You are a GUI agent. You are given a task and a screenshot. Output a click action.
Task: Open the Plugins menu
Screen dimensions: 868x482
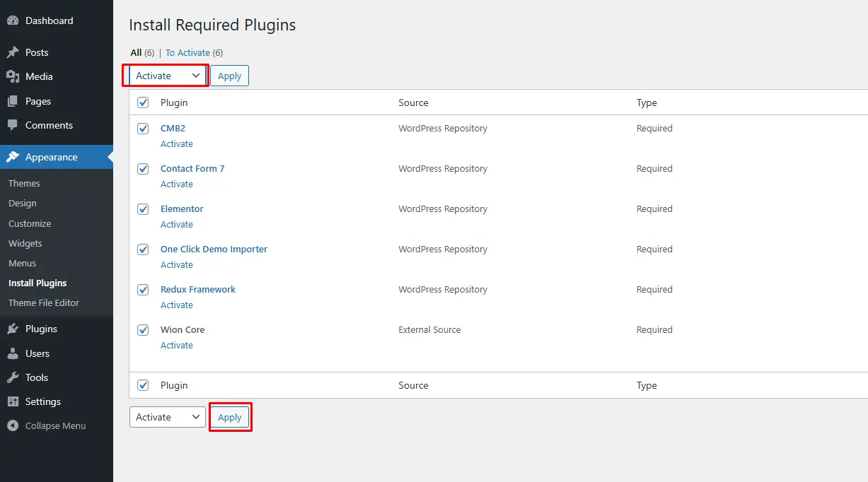[57, 329]
